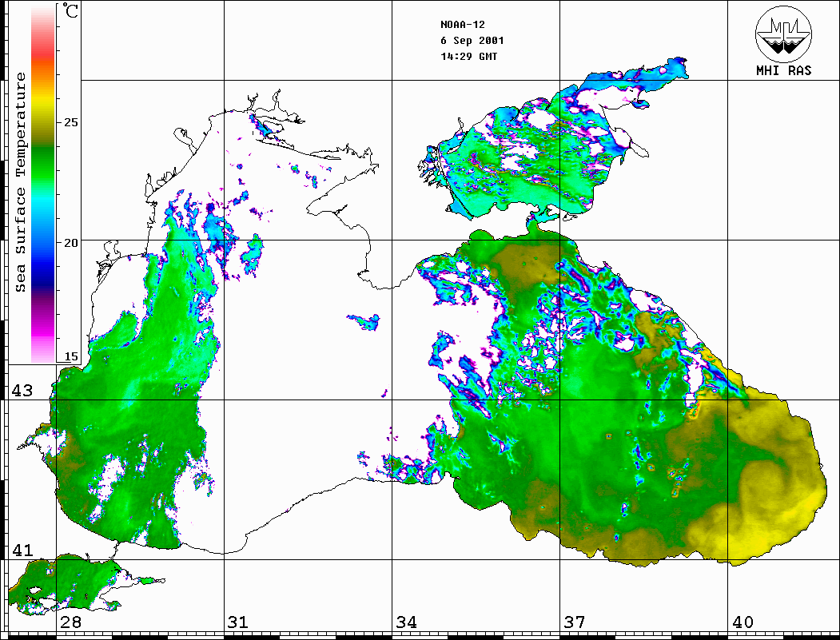This screenshot has width=840, height=640.
Task: Click latitude label 41
Action: click(22, 551)
